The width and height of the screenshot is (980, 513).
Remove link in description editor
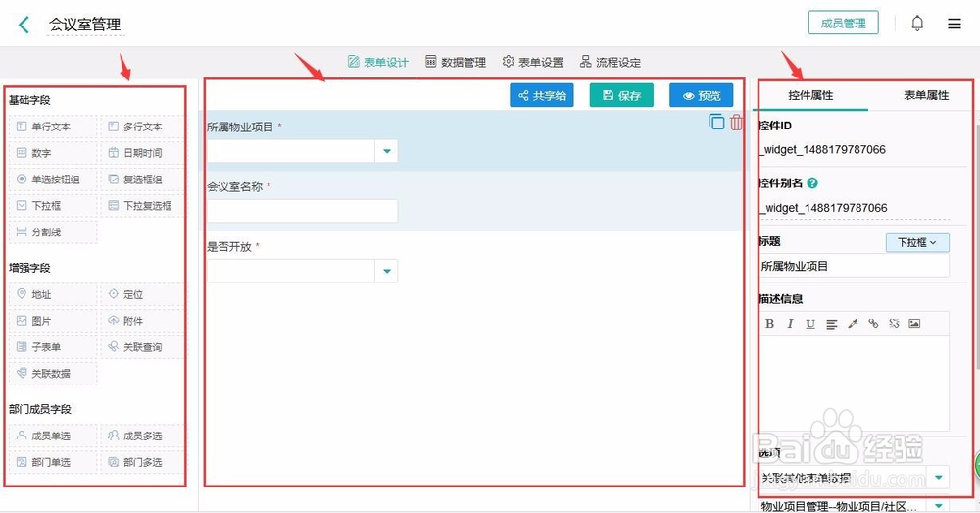[894, 324]
